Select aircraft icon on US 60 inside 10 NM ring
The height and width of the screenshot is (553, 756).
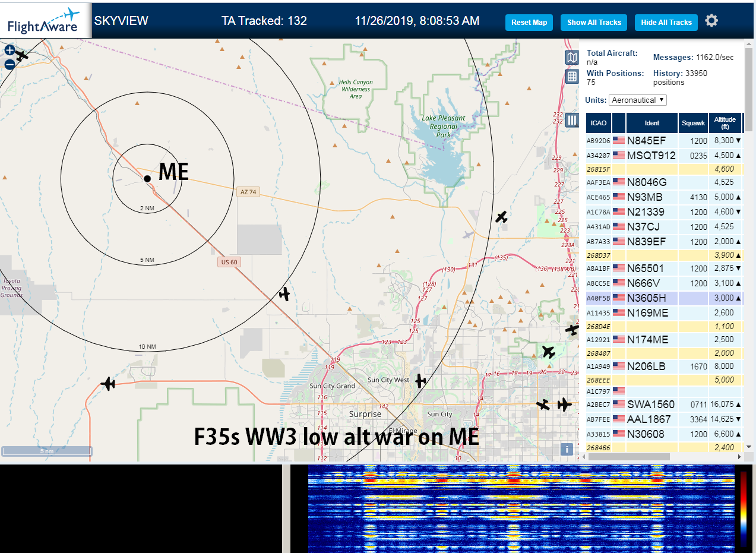[284, 293]
